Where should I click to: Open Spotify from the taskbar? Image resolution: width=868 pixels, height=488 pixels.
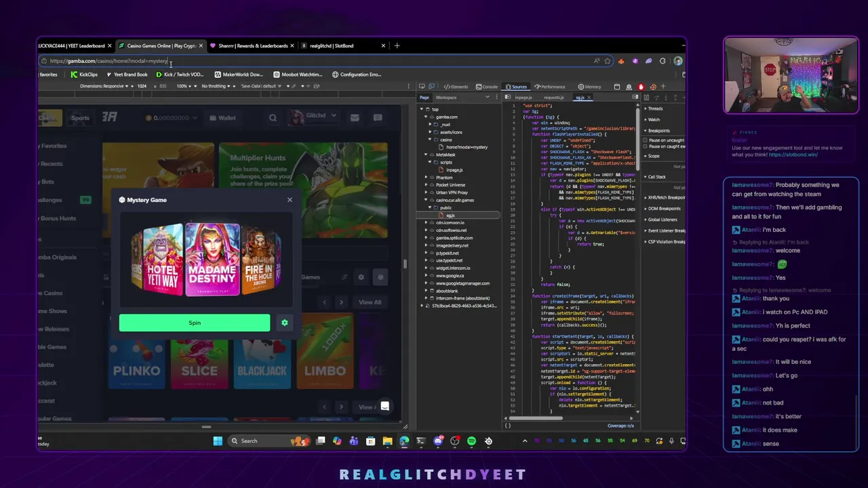(x=471, y=441)
